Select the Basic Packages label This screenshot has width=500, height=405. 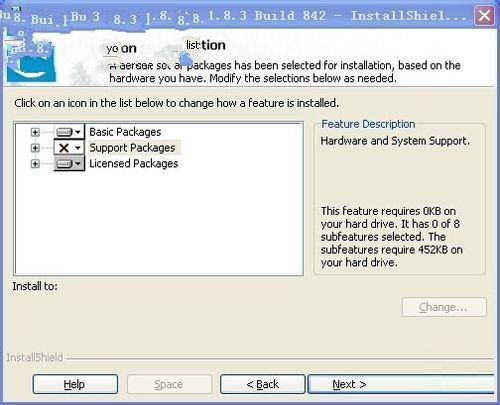tap(125, 132)
